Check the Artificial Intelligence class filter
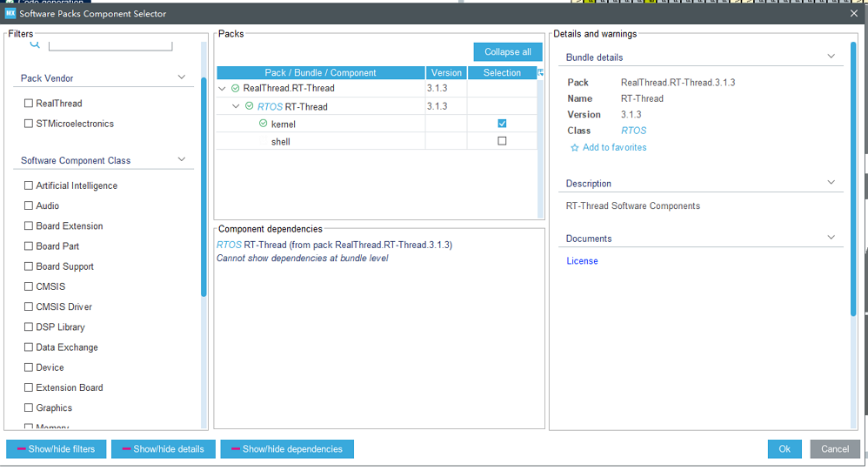Screen dimensions: 868x471 29,185
